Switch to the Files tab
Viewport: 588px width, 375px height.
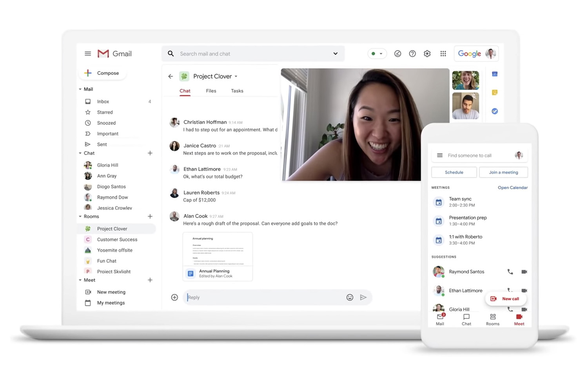point(211,91)
